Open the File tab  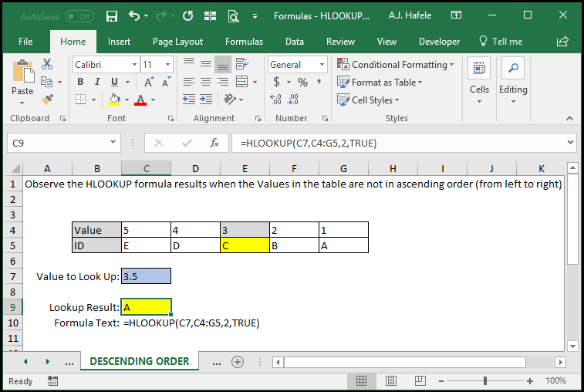[25, 42]
